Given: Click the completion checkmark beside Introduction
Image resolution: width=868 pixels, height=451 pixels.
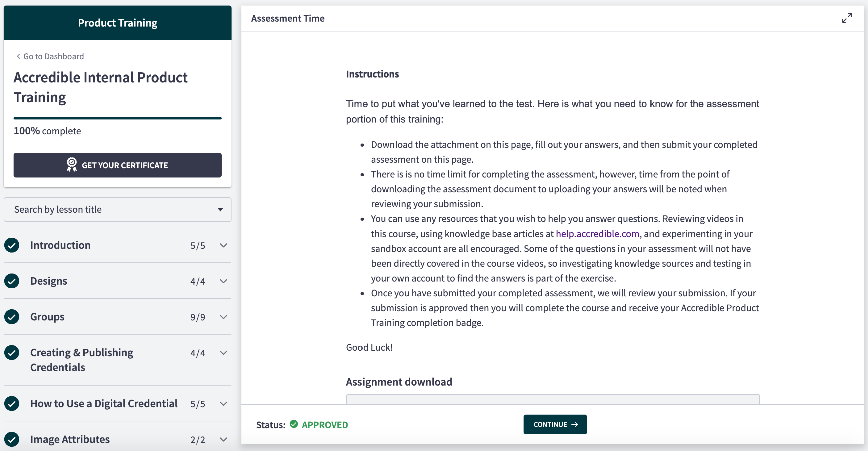Looking at the screenshot, I should pos(12,245).
